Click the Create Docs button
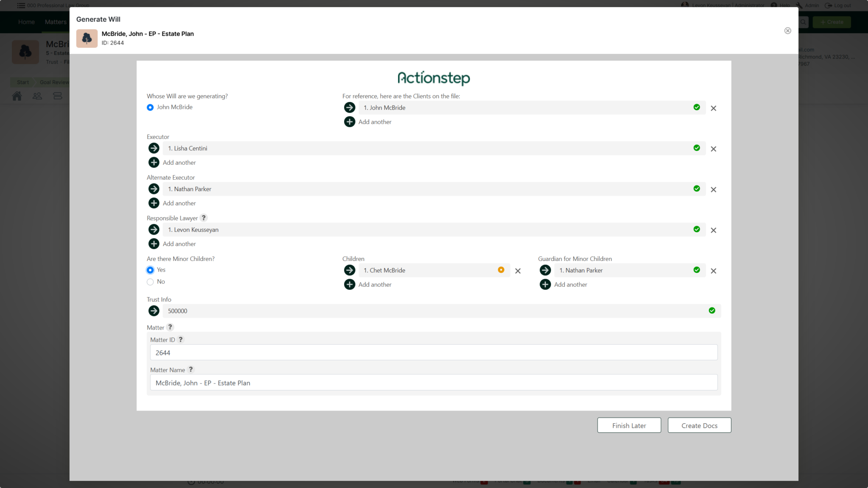Image resolution: width=868 pixels, height=488 pixels. (x=699, y=425)
